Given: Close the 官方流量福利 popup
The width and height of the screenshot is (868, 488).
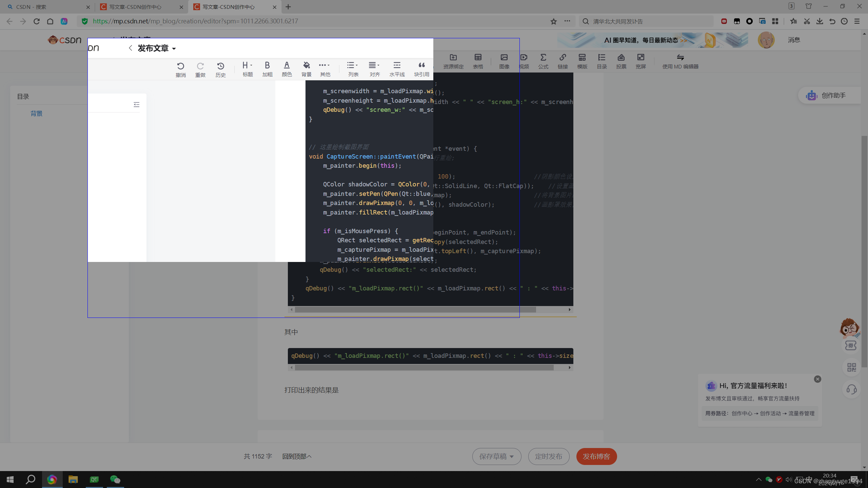Looking at the screenshot, I should tap(817, 379).
